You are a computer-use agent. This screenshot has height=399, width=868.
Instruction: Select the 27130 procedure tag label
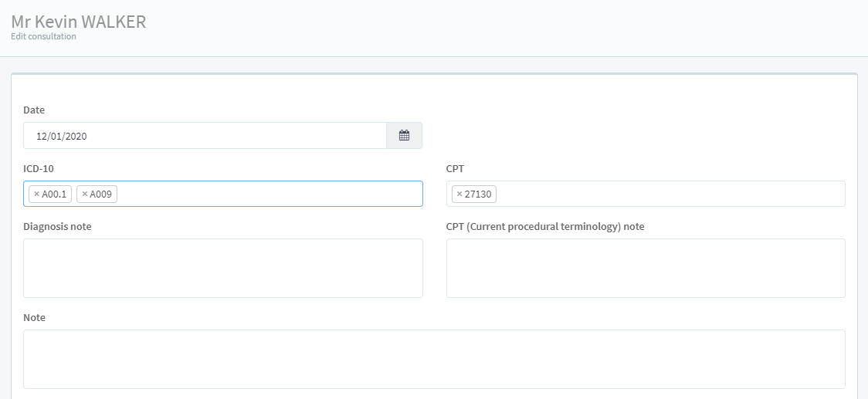click(x=478, y=194)
